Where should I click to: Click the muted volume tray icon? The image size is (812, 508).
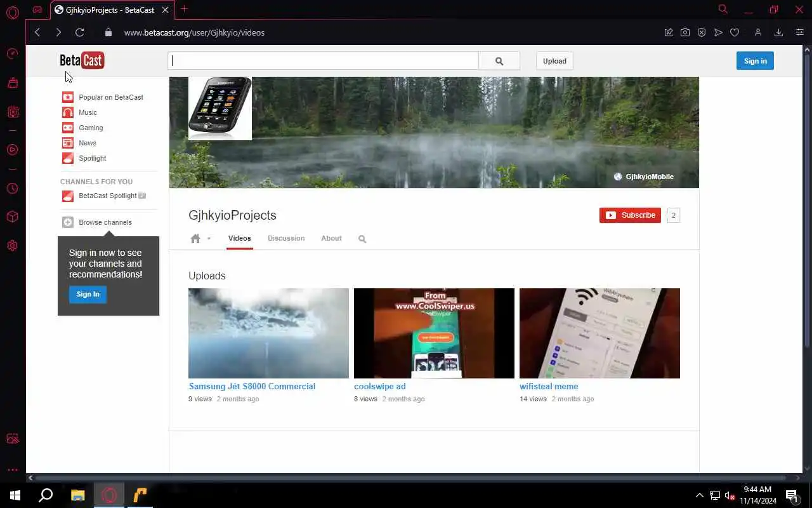[730, 495]
